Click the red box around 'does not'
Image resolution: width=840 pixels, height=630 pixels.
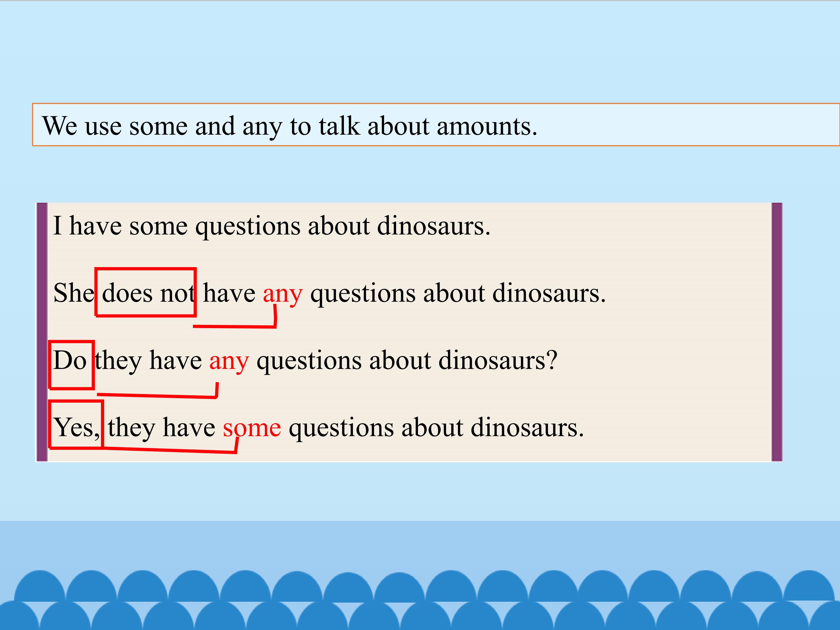point(146,292)
